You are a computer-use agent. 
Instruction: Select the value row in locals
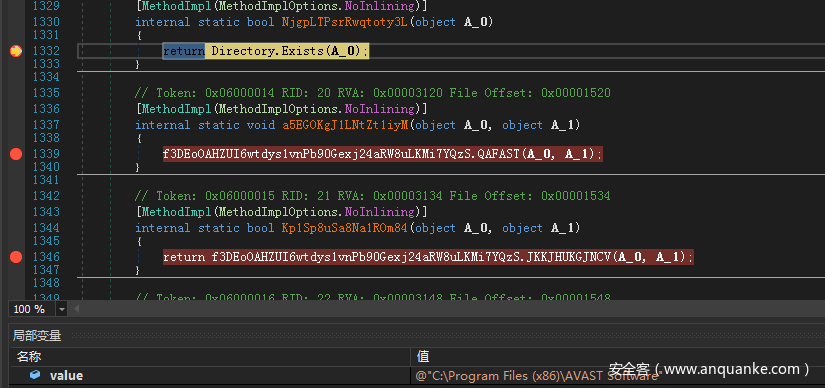tap(417, 375)
